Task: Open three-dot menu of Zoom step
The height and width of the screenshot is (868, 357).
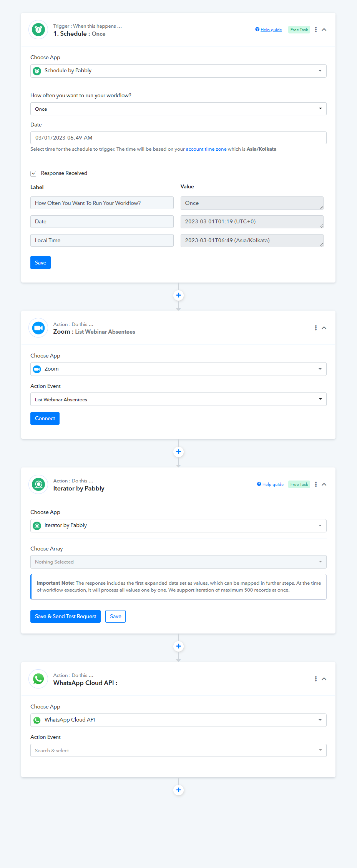Action: (x=316, y=328)
